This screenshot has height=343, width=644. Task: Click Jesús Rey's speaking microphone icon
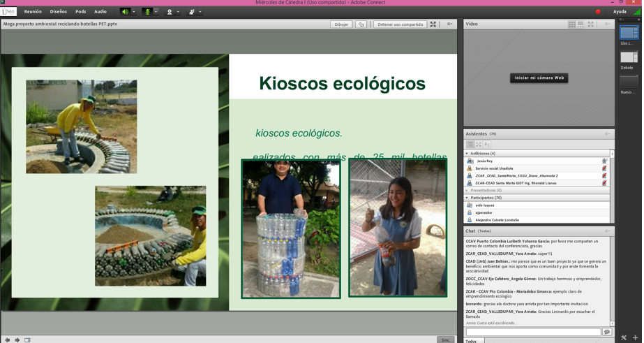tap(604, 161)
